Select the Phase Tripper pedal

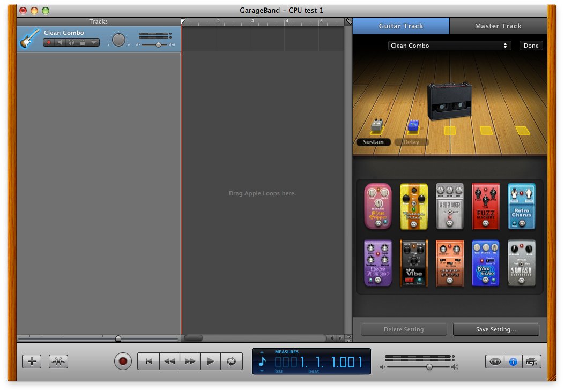coord(377,206)
